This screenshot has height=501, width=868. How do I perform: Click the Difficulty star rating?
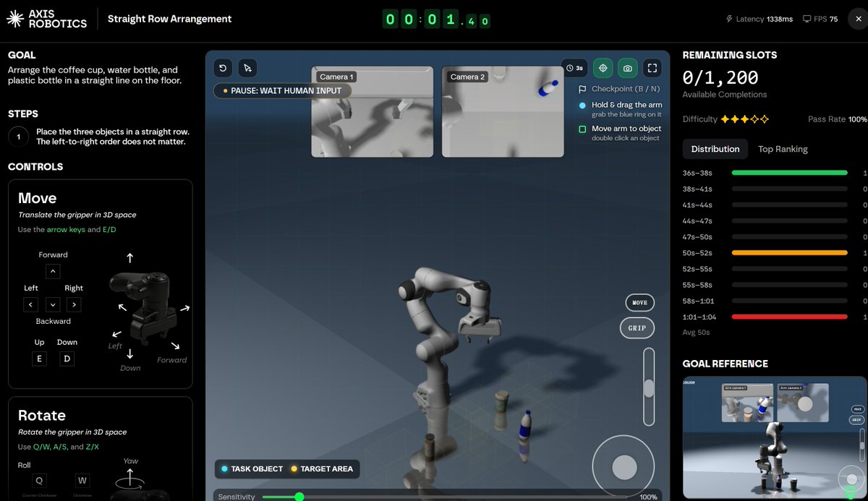[x=745, y=119]
